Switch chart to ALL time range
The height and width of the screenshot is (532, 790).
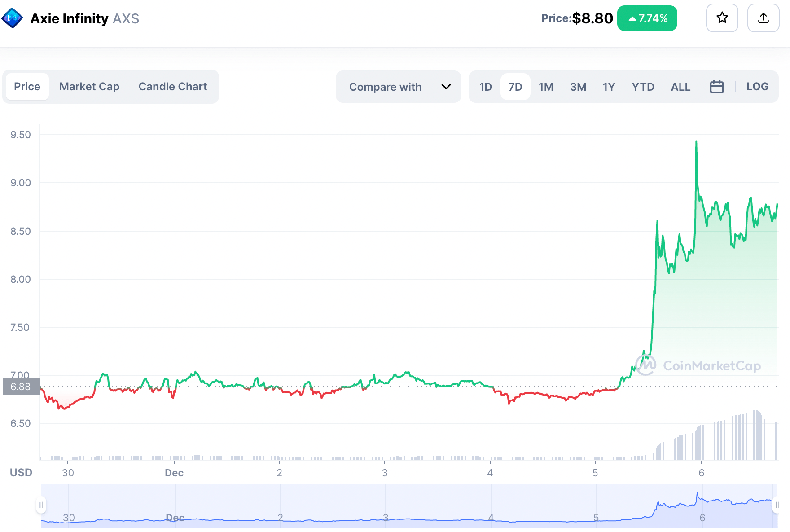click(x=680, y=86)
